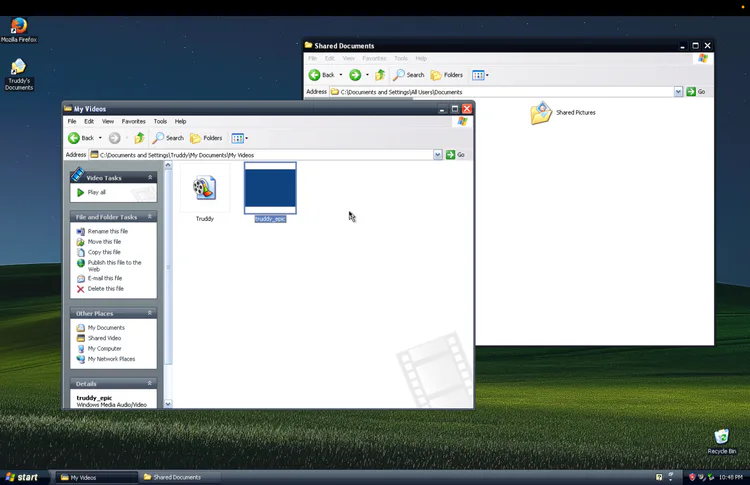The width and height of the screenshot is (750, 485).
Task: Collapse the Video Tasks panel
Action: 150,177
